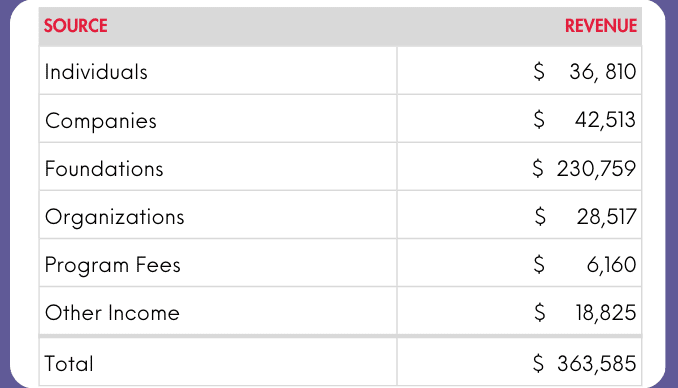The width and height of the screenshot is (678, 388).
Task: Click the Other Income value 18,825
Action: [x=606, y=312]
